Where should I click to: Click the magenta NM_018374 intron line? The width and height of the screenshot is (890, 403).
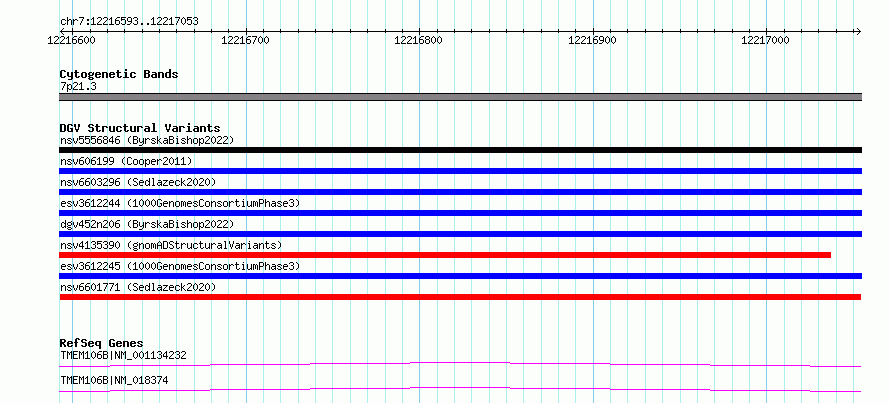pyautogui.click(x=460, y=389)
